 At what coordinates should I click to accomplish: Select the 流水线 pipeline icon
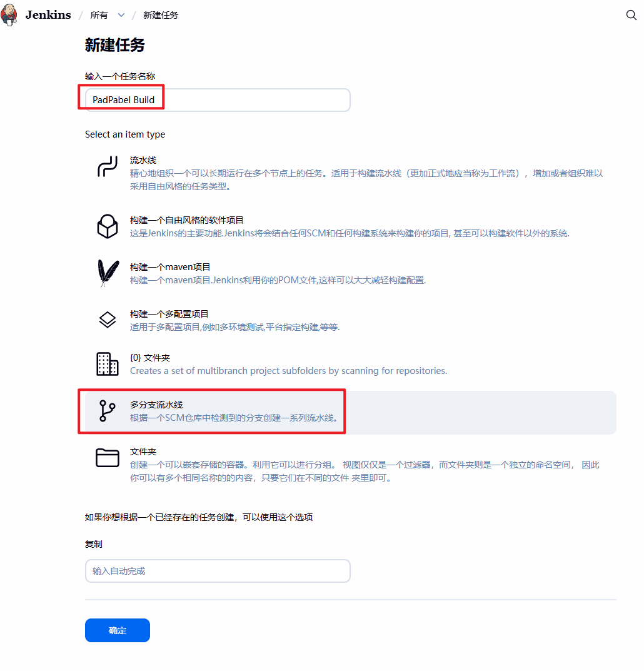click(108, 166)
